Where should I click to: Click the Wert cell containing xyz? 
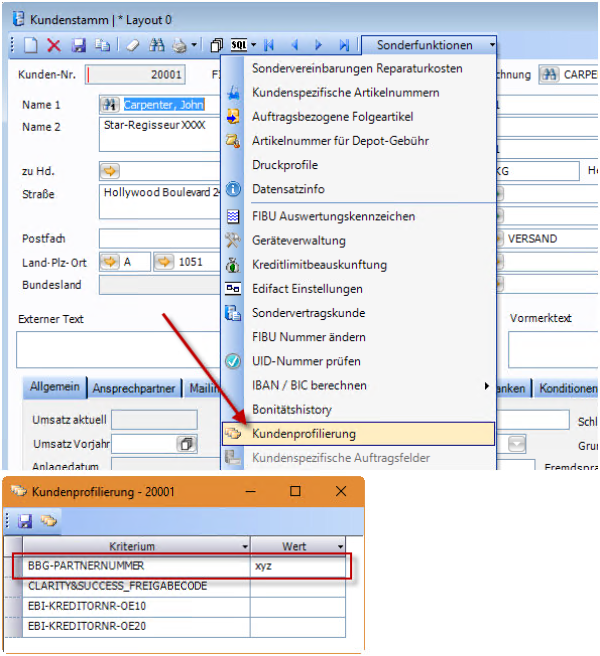tap(300, 566)
